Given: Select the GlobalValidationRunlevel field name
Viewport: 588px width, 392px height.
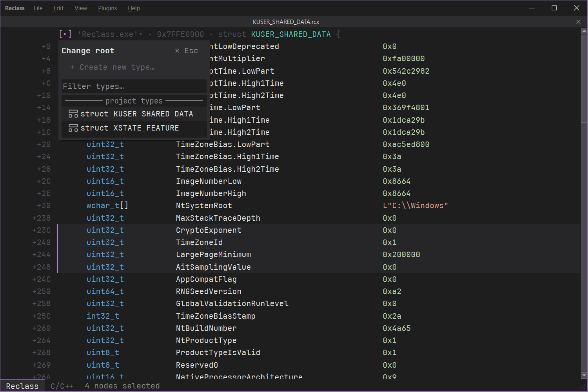Looking at the screenshot, I should click(x=232, y=303).
